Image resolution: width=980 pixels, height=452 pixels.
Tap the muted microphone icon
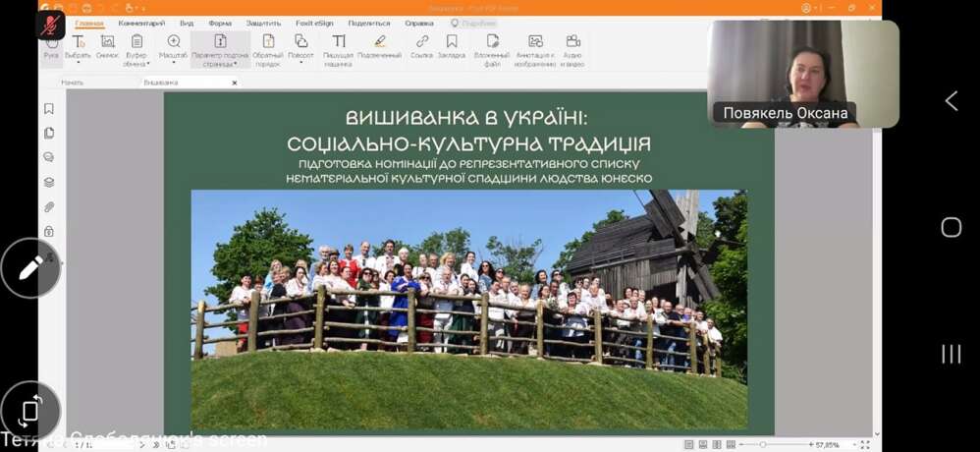[50, 25]
